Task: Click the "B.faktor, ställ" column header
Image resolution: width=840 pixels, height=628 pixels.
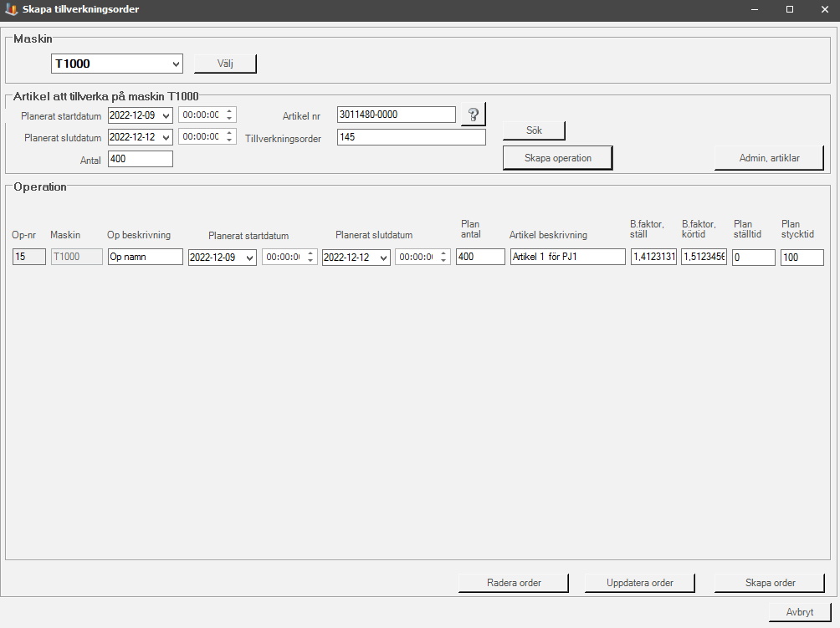Action: 647,229
